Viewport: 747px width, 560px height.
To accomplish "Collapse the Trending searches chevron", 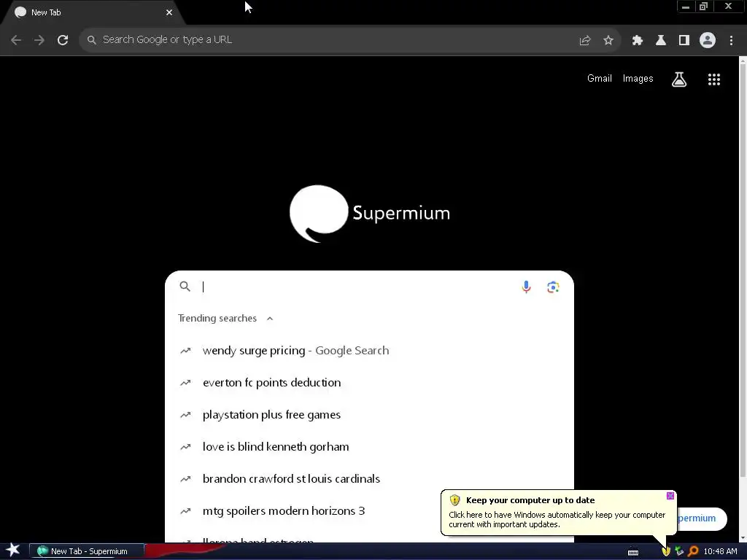I will pos(270,319).
